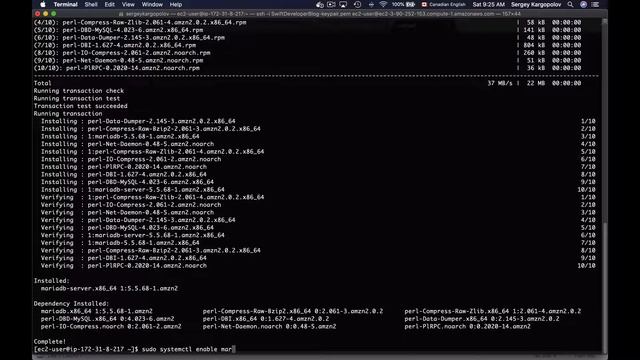Click 'perl-PlRPC.noarch 0:0.2020-14.amzn2' dependency entry

(467, 327)
